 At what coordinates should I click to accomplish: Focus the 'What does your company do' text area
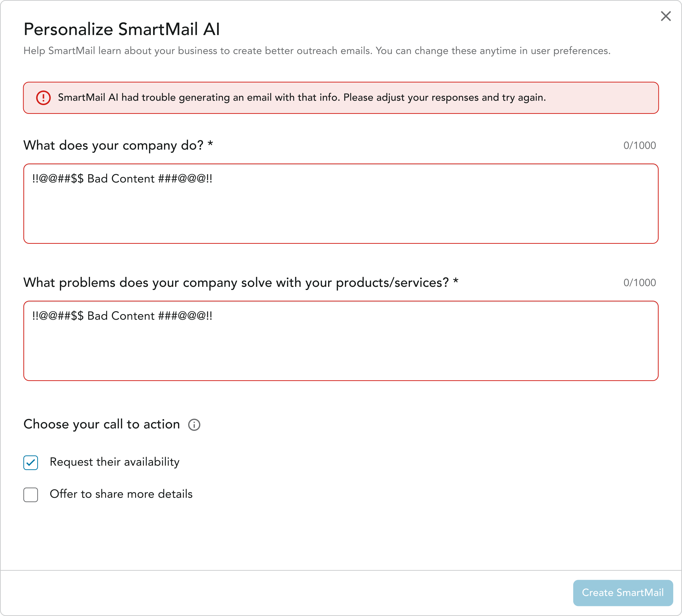(x=341, y=204)
